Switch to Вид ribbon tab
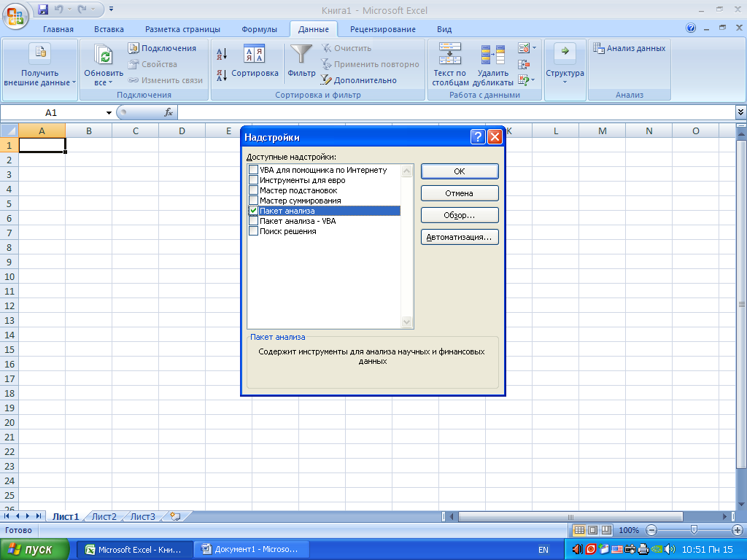Screen dimensions: 747x560 [x=444, y=29]
